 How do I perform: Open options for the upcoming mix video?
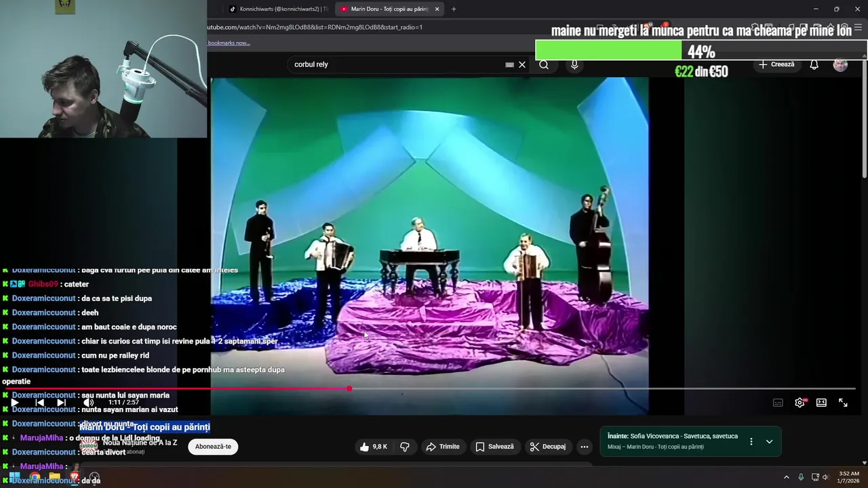(751, 441)
